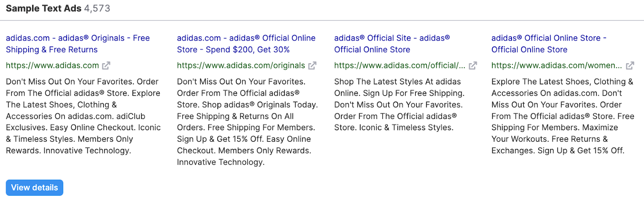The width and height of the screenshot is (644, 205).
Task: Open the 'adidas® Official Site' ad headline
Action: click(392, 44)
